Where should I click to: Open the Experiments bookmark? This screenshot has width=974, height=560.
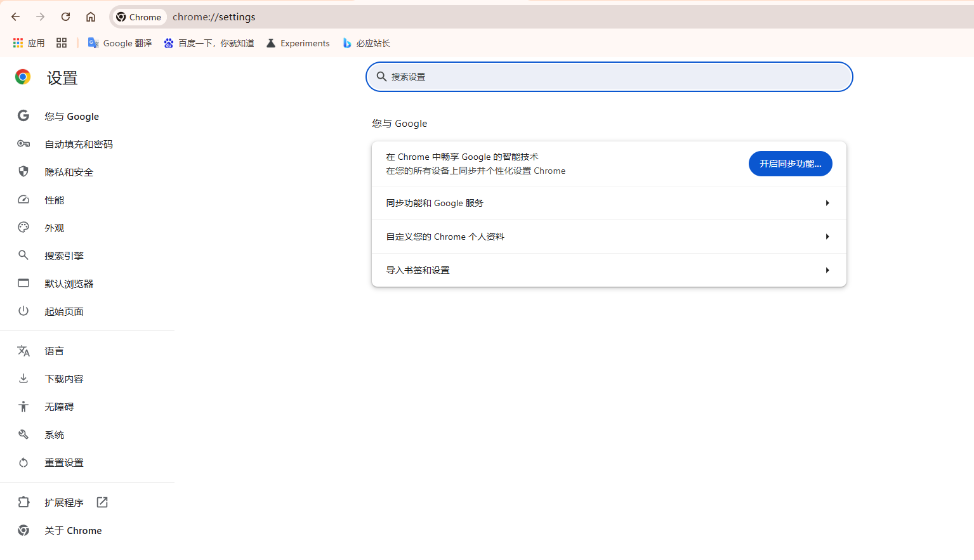[298, 43]
